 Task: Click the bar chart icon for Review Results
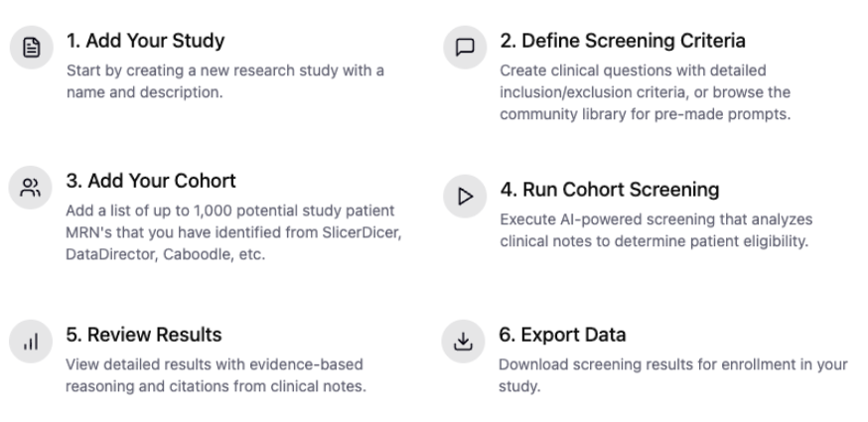point(31,342)
